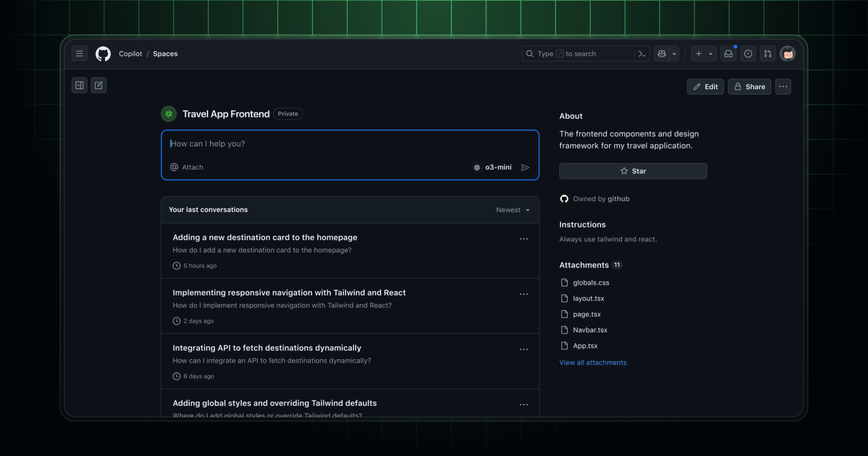The width and height of the screenshot is (868, 456).
Task: Open the Copilot breadcrumb link
Action: pyautogui.click(x=130, y=53)
